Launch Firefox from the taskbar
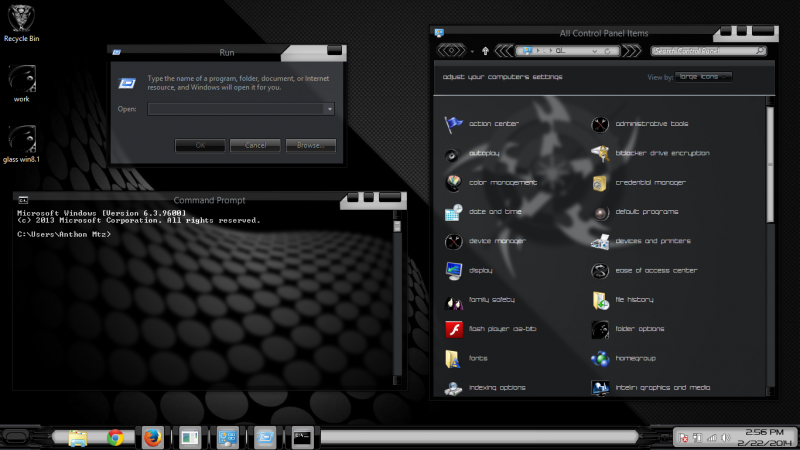The image size is (800, 450). [153, 438]
